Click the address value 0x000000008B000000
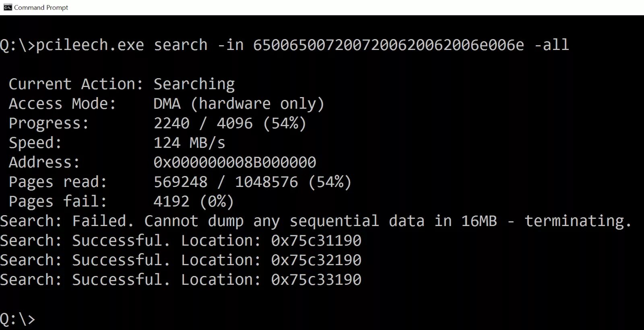 click(x=235, y=162)
